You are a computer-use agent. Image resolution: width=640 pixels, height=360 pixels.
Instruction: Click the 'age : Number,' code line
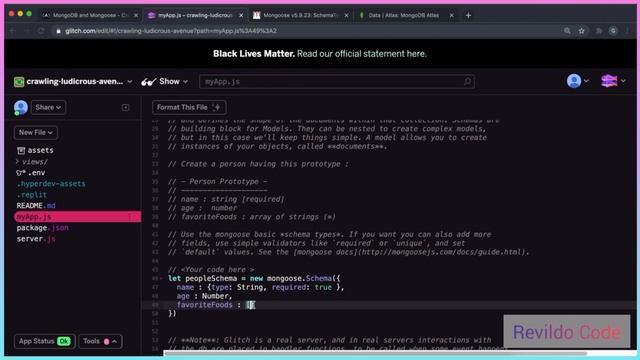(204, 296)
